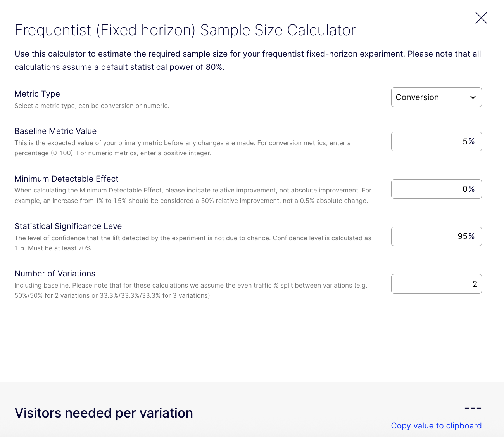The image size is (504, 437).
Task: Click the Minimum Detectable Effect label
Action: [x=66, y=179]
